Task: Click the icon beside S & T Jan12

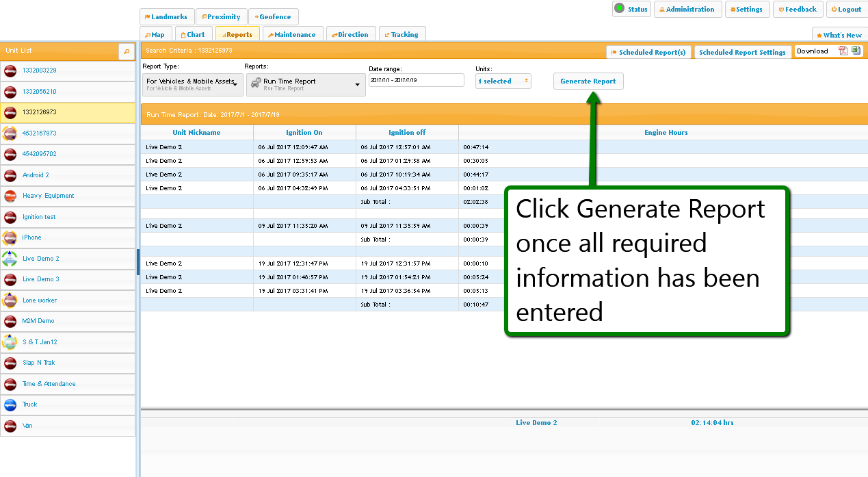Action: tap(10, 342)
